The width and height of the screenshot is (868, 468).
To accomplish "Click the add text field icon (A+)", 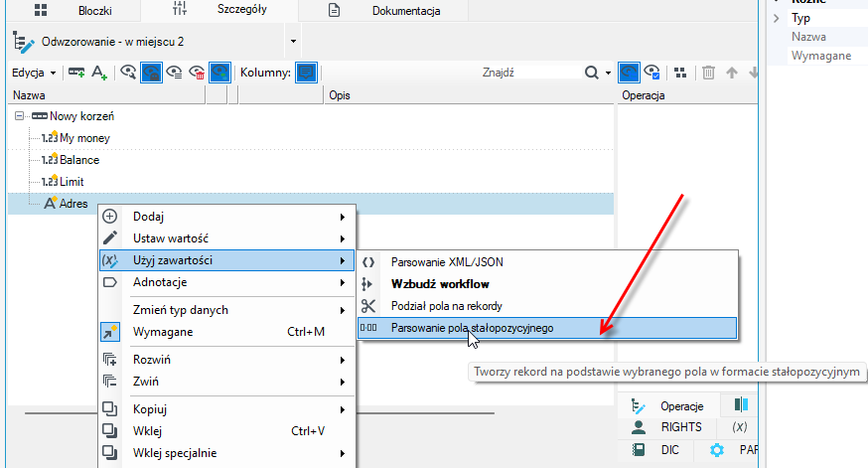I will tap(99, 73).
